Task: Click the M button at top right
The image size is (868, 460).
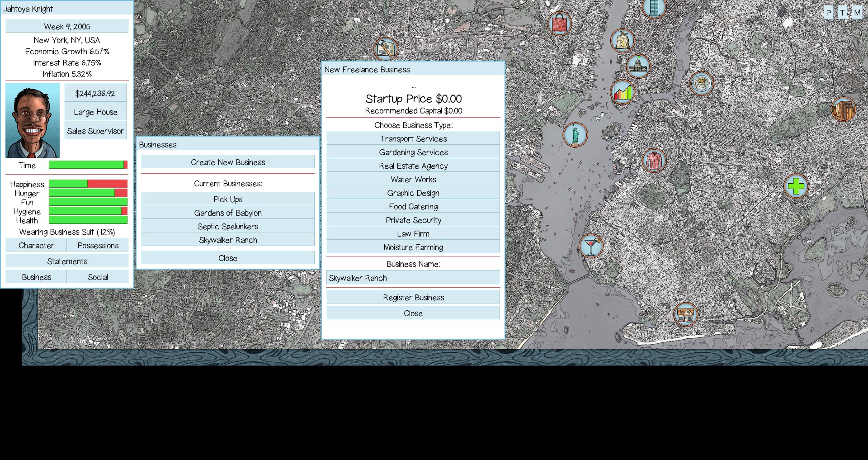Action: click(x=857, y=13)
